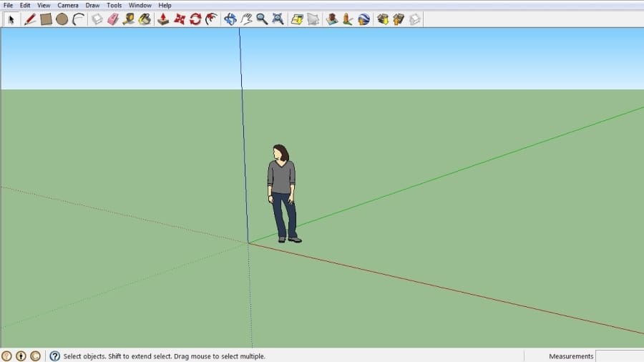
Task: Select the Pan hand tool
Action: (x=246, y=19)
